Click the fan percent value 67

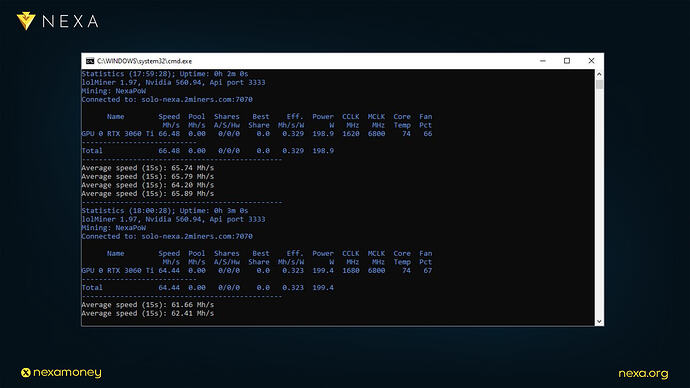[x=428, y=271]
